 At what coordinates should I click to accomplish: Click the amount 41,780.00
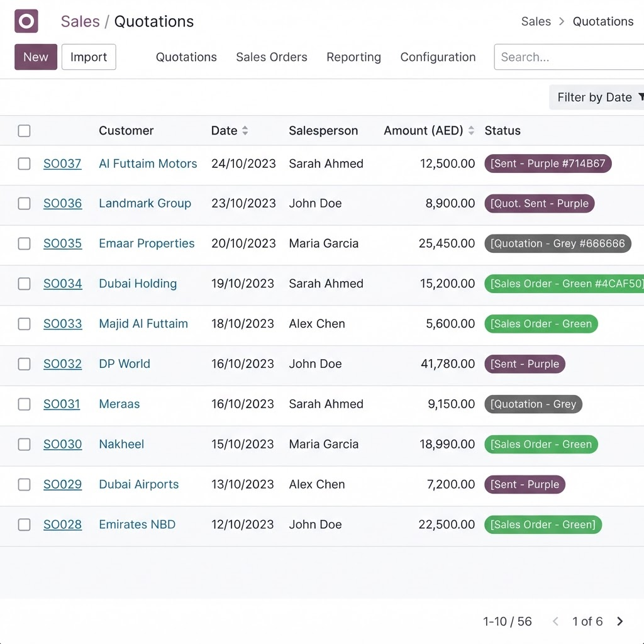(448, 364)
